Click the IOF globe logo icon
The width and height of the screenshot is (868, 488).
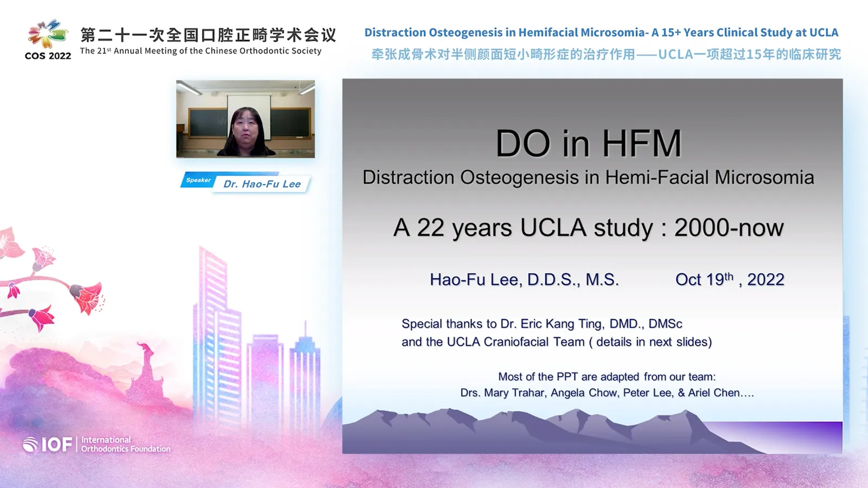30,445
